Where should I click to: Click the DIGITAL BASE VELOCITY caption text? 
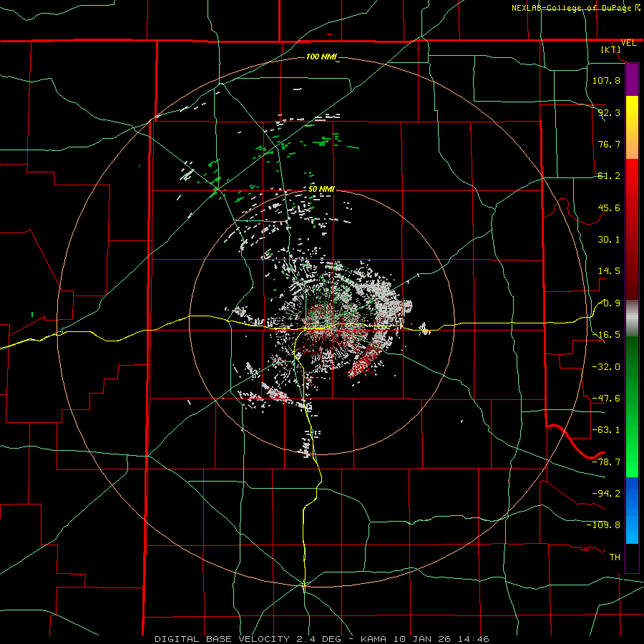pyautogui.click(x=222, y=639)
